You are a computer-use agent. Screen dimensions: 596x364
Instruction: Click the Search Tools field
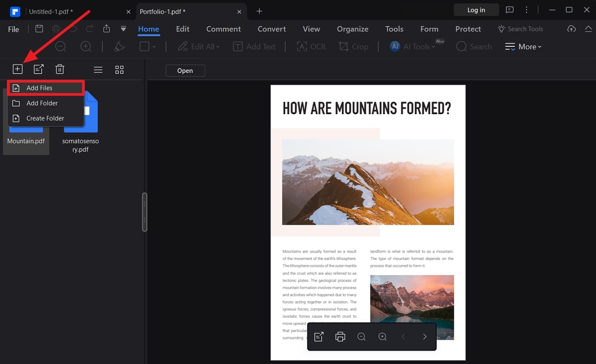point(520,29)
